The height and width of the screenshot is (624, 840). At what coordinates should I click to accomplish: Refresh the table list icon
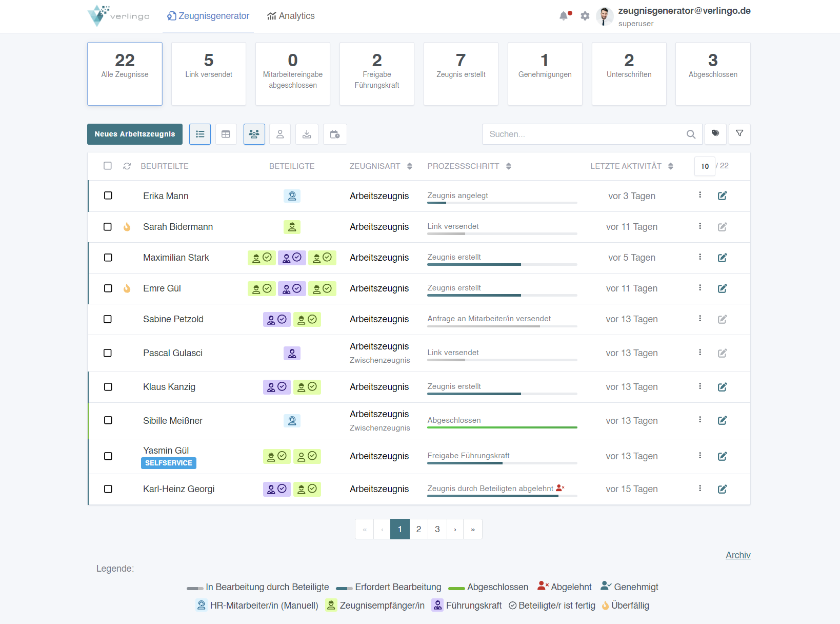127,166
